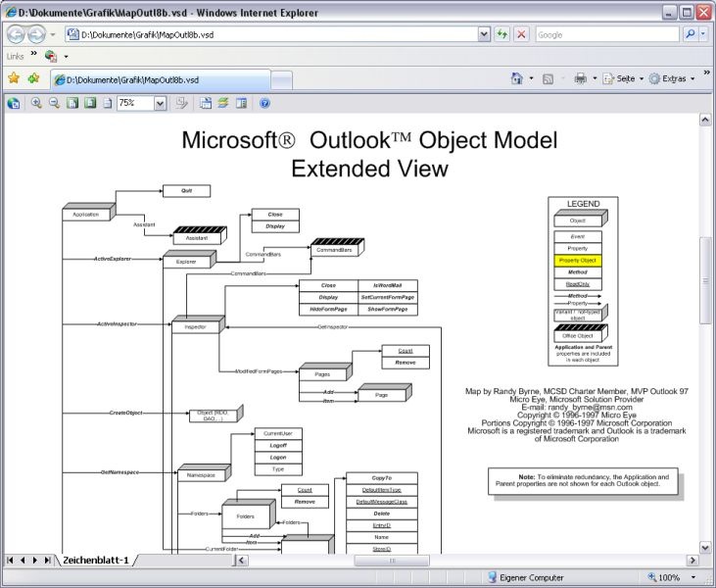Image resolution: width=716 pixels, height=588 pixels.
Task: Switch to the MapOutl8b.vsd browser tab
Action: 161,80
